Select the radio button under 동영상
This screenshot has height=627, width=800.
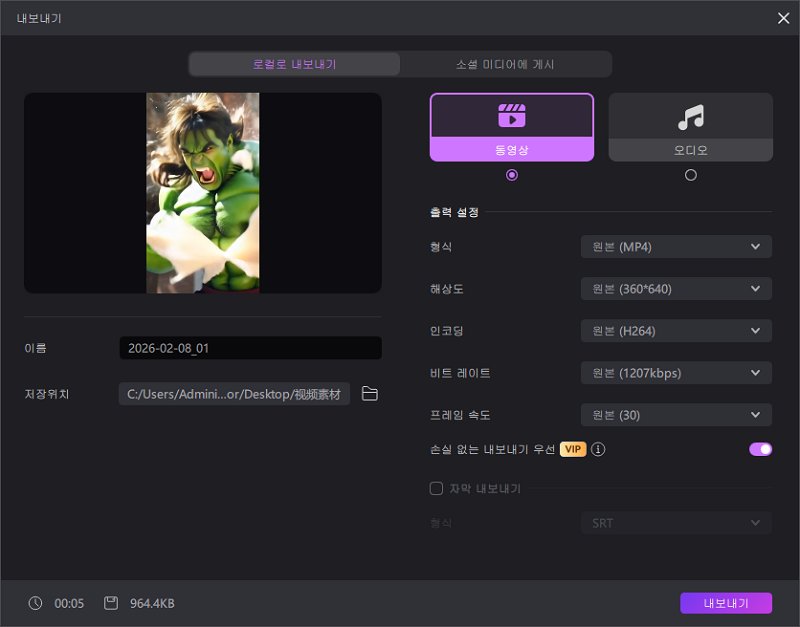pos(512,174)
